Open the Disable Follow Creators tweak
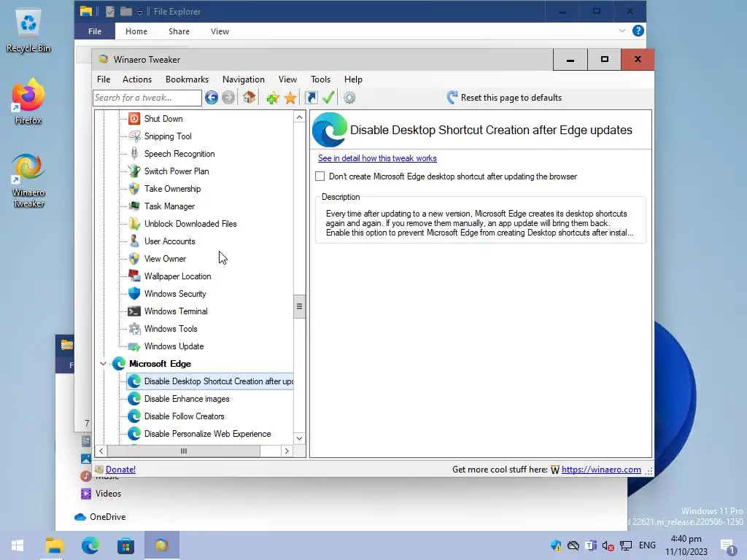This screenshot has height=560, width=747. coord(185,416)
